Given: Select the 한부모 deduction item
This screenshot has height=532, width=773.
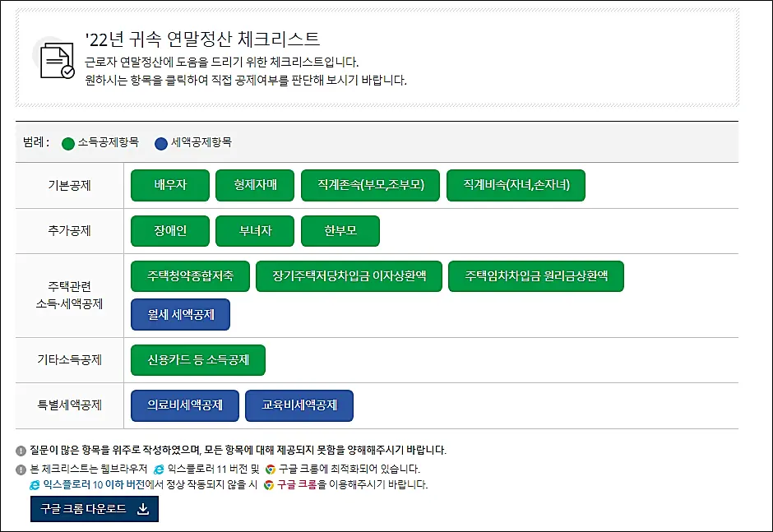Looking at the screenshot, I should (x=340, y=231).
